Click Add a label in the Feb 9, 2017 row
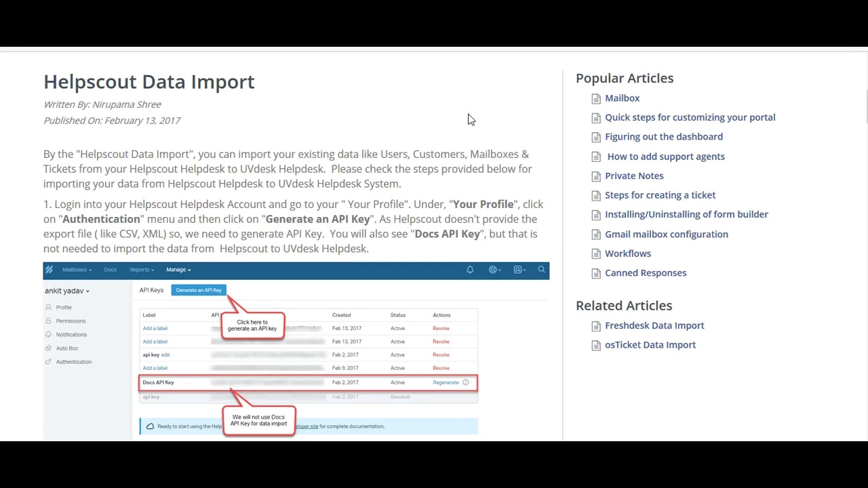868x488 pixels. point(155,368)
